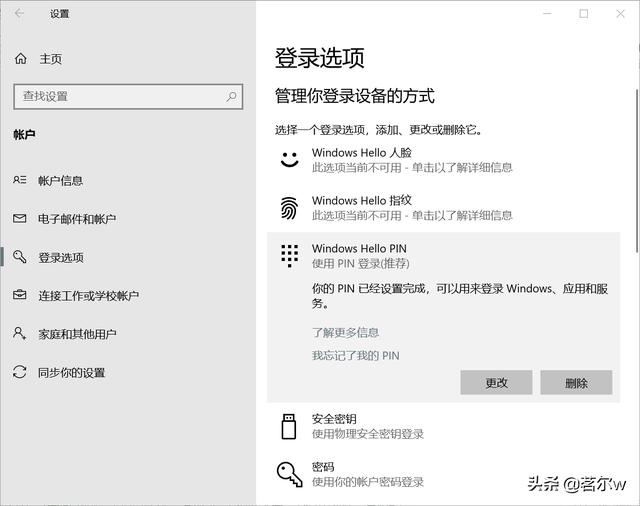Open 同步你的设置 page
Image resolution: width=640 pixels, height=506 pixels.
pyautogui.click(x=71, y=372)
